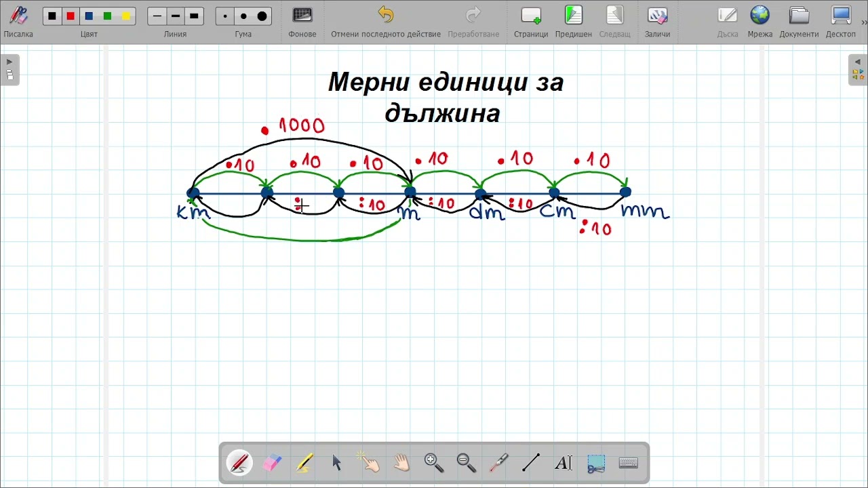Click the handwritten dm label
Screen dimensions: 868x488
coord(487,213)
